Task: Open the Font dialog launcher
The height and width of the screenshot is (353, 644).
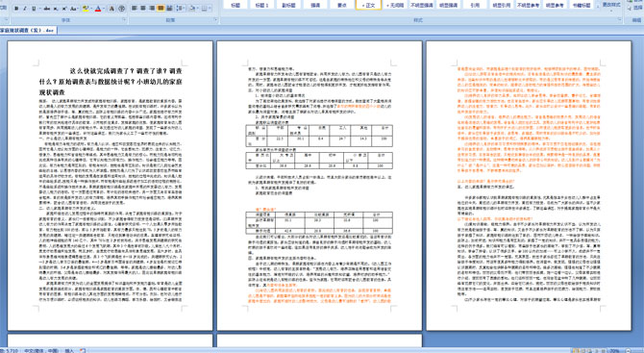Action: click(x=124, y=19)
